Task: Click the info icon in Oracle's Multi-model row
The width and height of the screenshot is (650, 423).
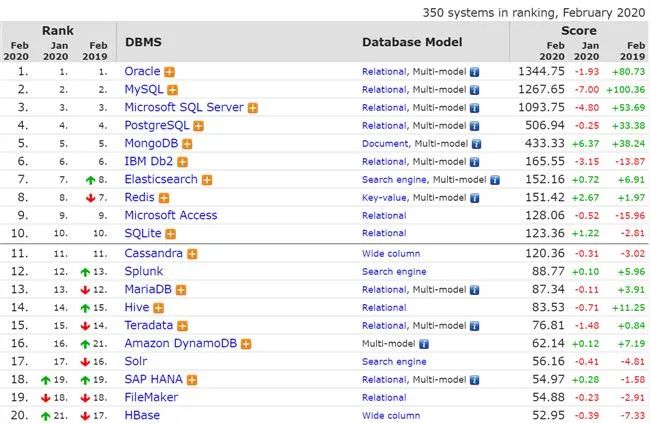Action: coord(474,72)
